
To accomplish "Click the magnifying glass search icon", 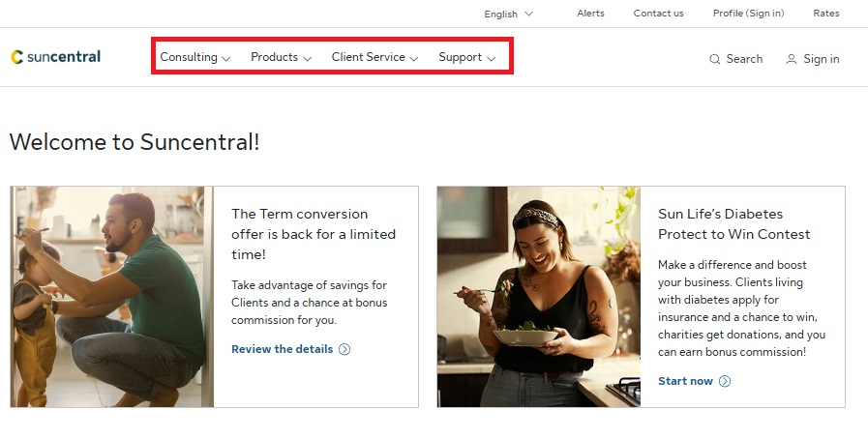I will [715, 59].
